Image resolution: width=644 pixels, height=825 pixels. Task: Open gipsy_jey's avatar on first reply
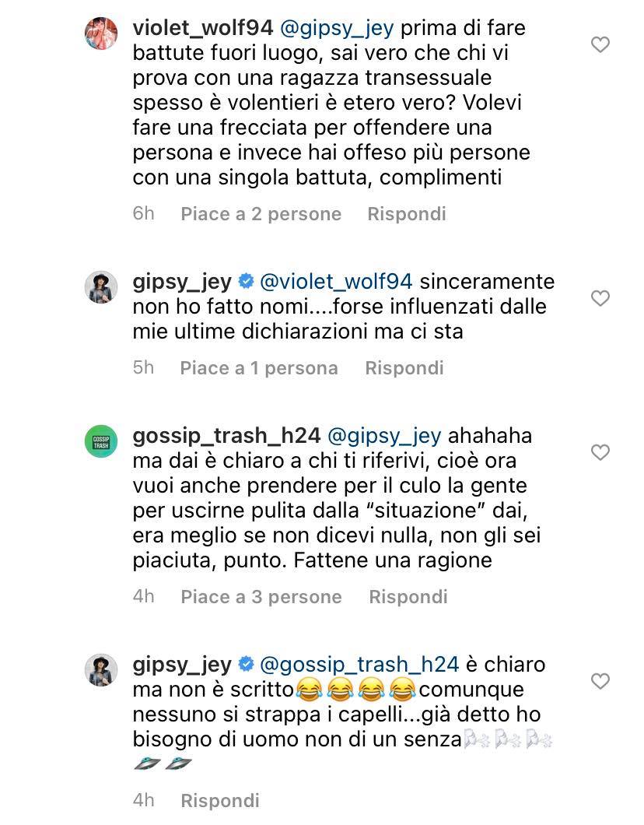(x=101, y=287)
